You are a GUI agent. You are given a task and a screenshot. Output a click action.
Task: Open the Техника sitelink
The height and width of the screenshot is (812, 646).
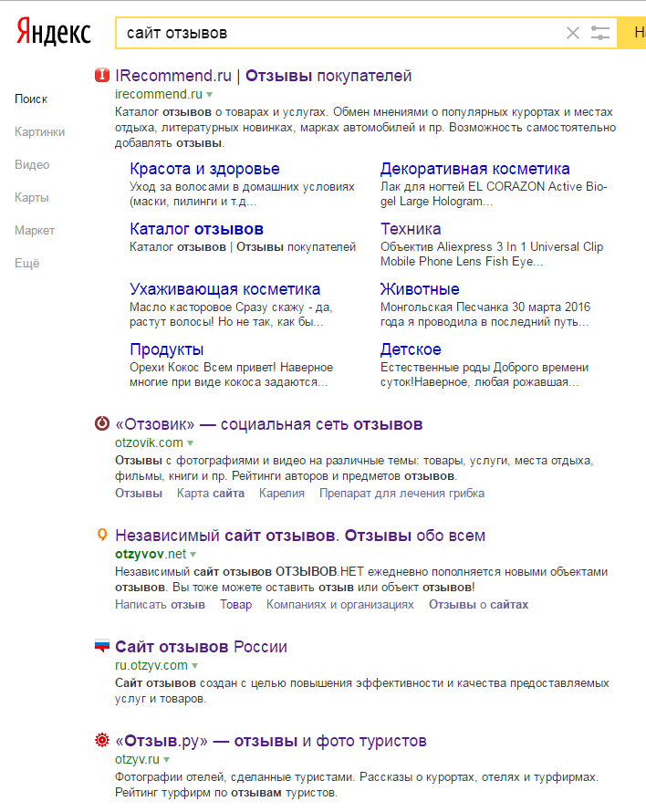pyautogui.click(x=411, y=229)
